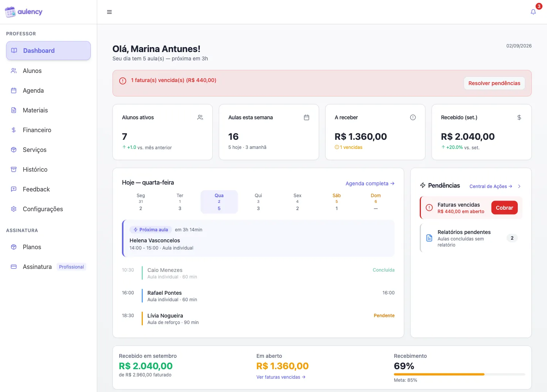Click the Configurações gear icon
Viewport: 547px width, 392px height.
click(x=14, y=209)
